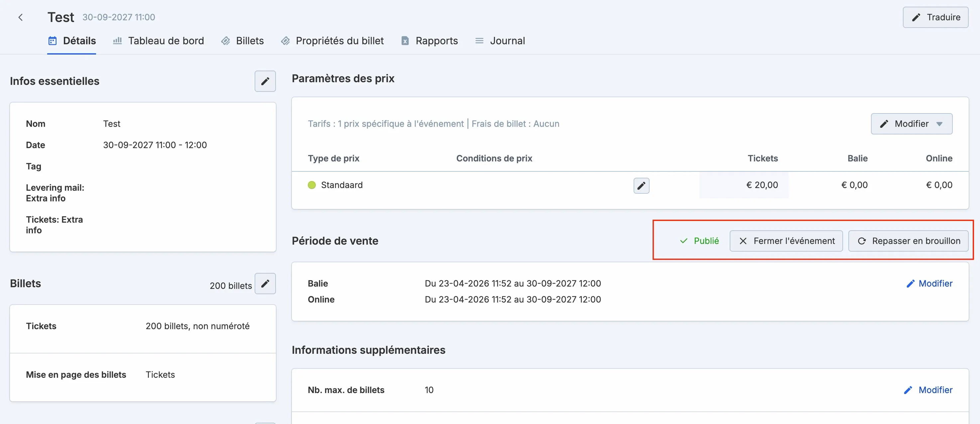This screenshot has width=980, height=424.
Task: Click the 'Conditions de prix' column header
Action: [494, 158]
